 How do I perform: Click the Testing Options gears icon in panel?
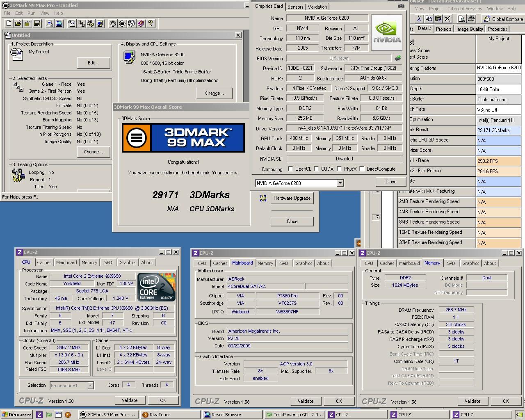[x=18, y=175]
